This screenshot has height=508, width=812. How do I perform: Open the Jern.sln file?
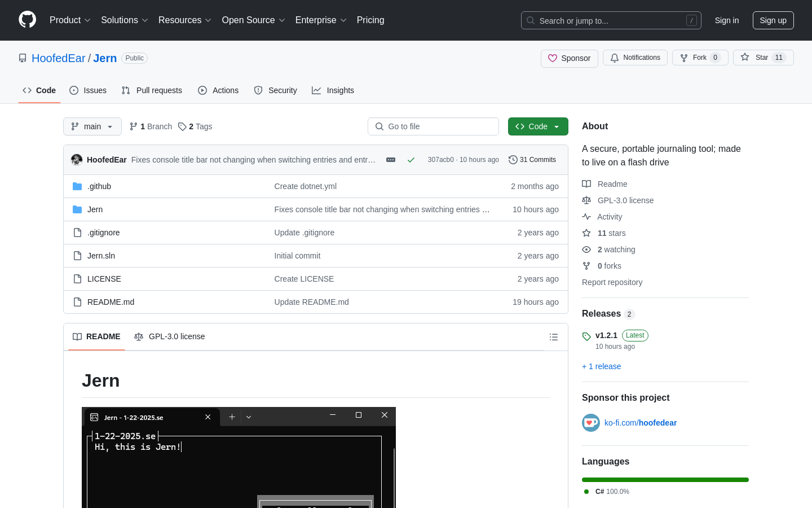tap(101, 256)
